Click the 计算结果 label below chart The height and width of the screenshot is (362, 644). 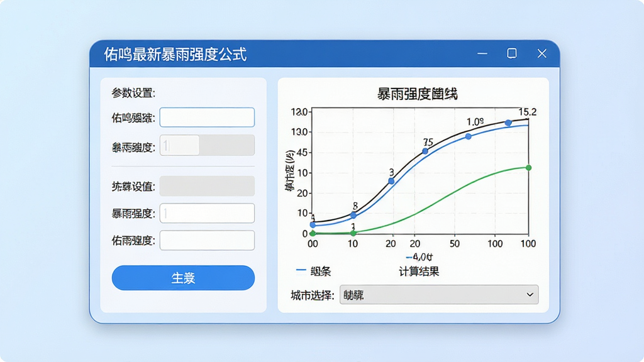coord(419,271)
